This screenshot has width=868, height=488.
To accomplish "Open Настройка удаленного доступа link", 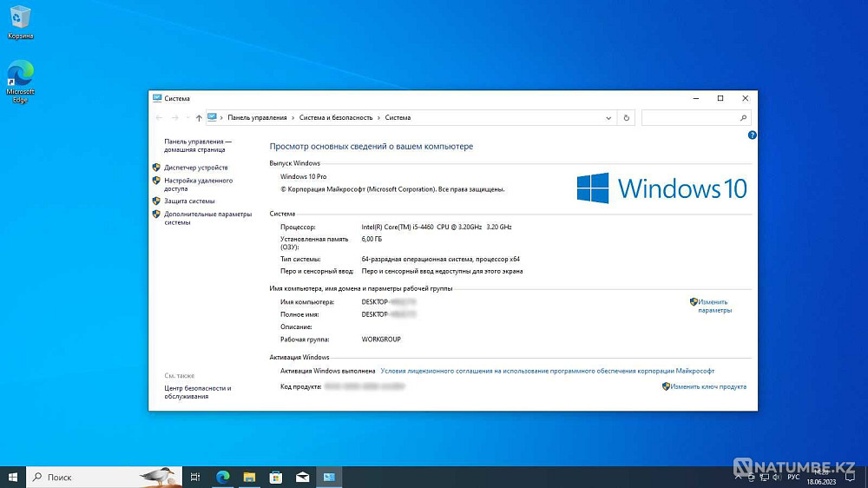I will (198, 184).
